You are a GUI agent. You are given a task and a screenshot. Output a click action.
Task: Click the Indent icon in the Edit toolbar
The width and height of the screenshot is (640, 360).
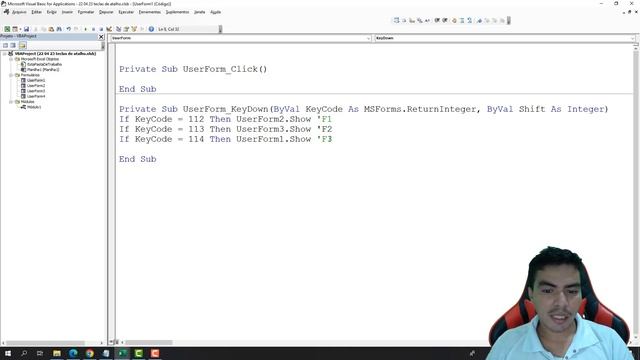click(x=437, y=20)
